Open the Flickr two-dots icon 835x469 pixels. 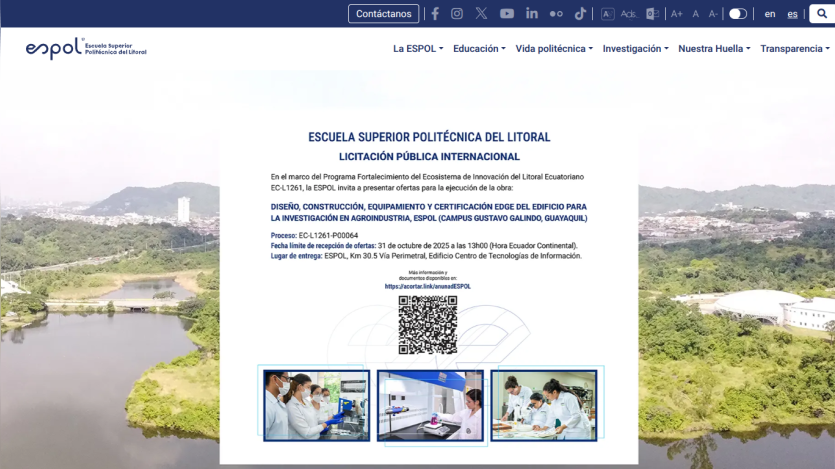point(556,14)
